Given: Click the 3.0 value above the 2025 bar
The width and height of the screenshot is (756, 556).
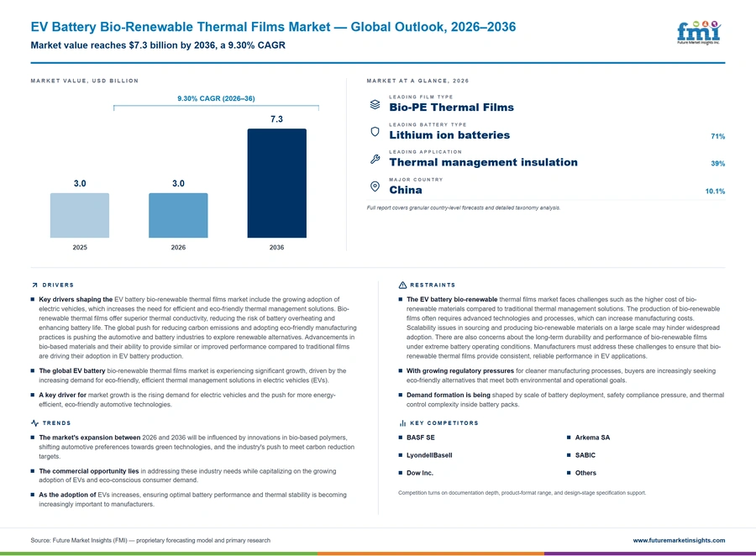Looking at the screenshot, I should 80,183.
